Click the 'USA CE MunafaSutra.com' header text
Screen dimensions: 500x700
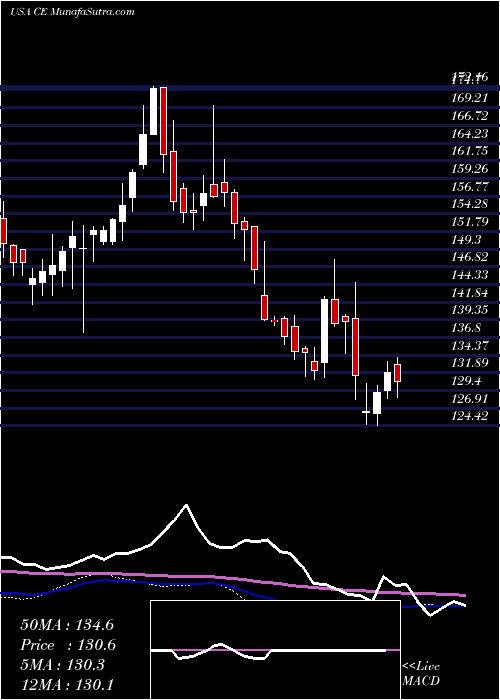(72, 11)
